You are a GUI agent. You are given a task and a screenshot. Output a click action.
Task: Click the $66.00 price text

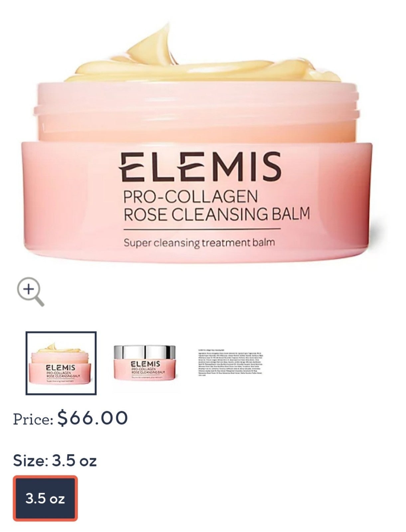[x=92, y=418]
